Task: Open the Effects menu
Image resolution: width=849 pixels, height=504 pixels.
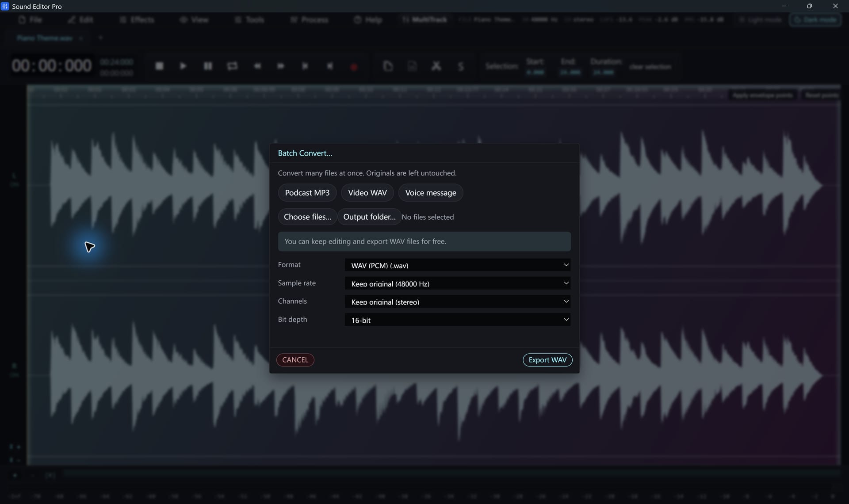Action: coord(137,20)
